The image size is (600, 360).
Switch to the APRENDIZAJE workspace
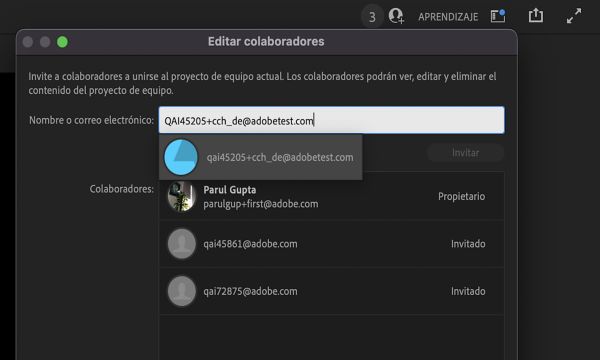[x=448, y=17]
